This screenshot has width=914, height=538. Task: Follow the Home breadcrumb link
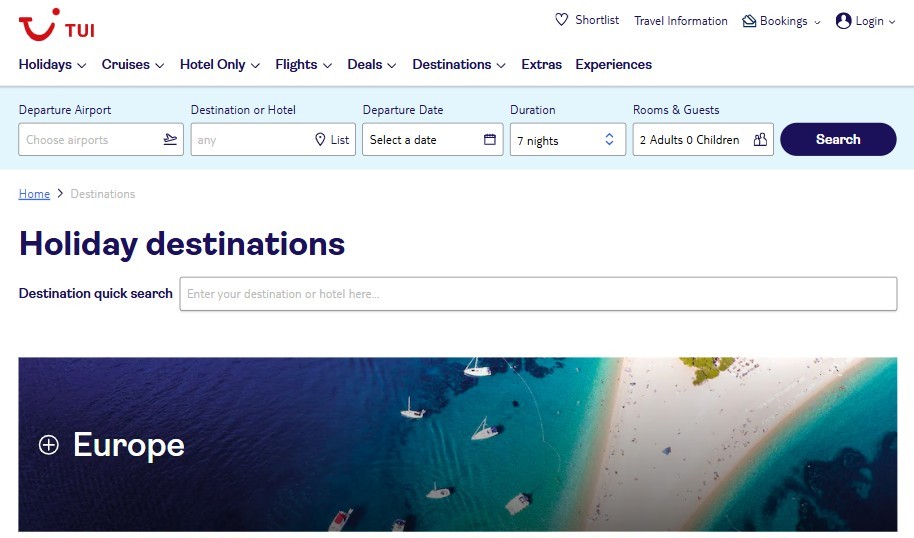(x=34, y=194)
